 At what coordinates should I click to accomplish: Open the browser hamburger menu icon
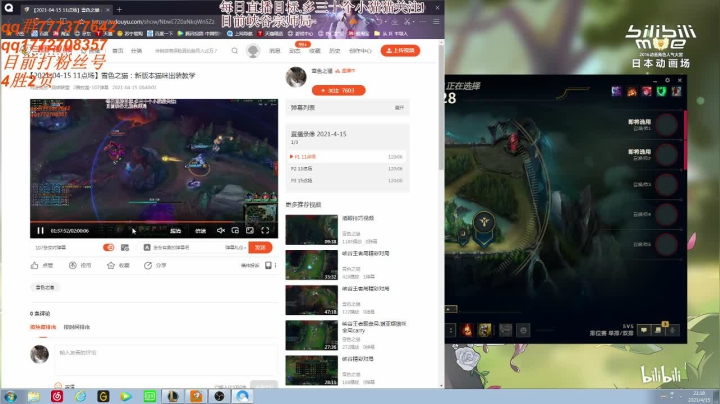tap(436, 22)
